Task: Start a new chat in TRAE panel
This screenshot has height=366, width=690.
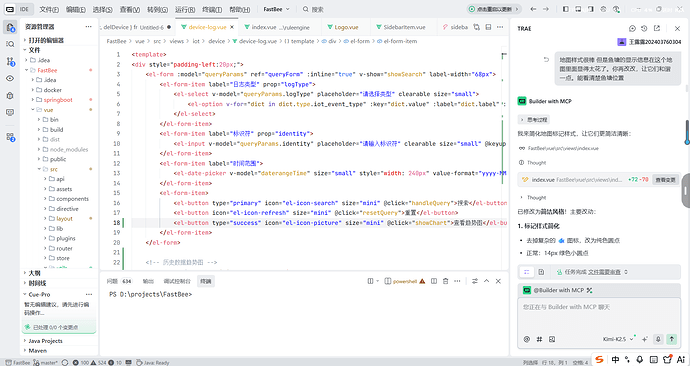Action: [632, 28]
